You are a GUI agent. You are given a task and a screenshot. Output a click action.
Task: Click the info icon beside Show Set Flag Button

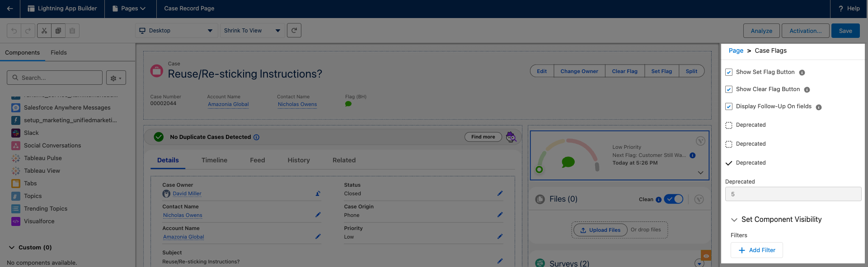802,73
